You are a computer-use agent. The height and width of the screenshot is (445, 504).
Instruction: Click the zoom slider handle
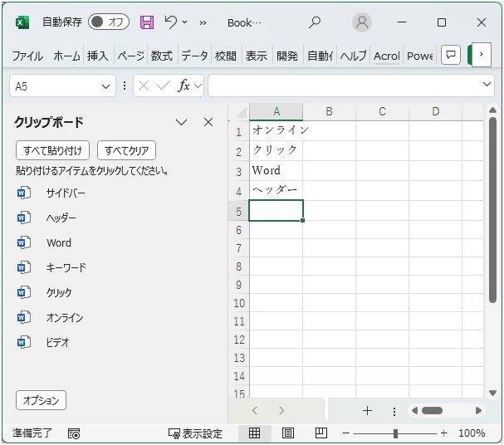coord(395,433)
